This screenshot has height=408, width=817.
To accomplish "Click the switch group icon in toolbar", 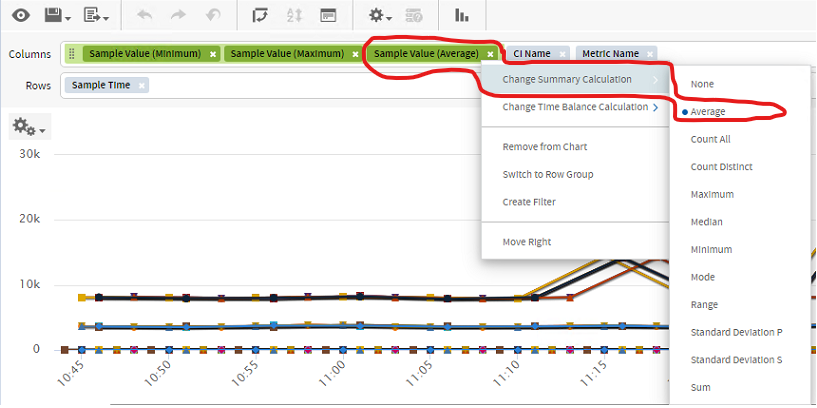I will click(x=260, y=15).
